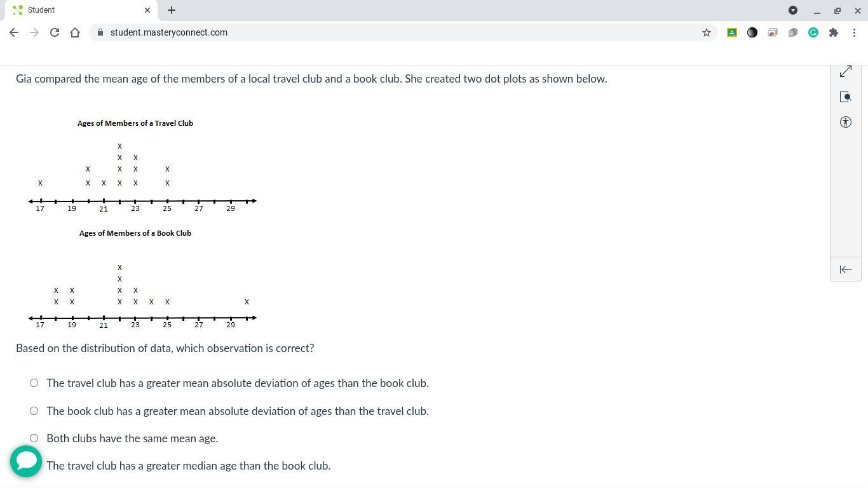Screen dimensions: 868x488
Task: Open the accessibility options icon
Action: [845, 122]
